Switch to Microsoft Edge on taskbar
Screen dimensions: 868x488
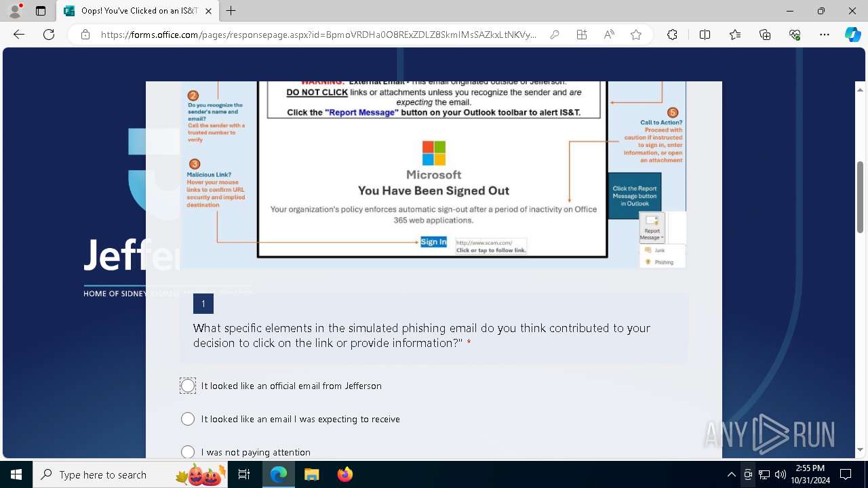pyautogui.click(x=279, y=474)
